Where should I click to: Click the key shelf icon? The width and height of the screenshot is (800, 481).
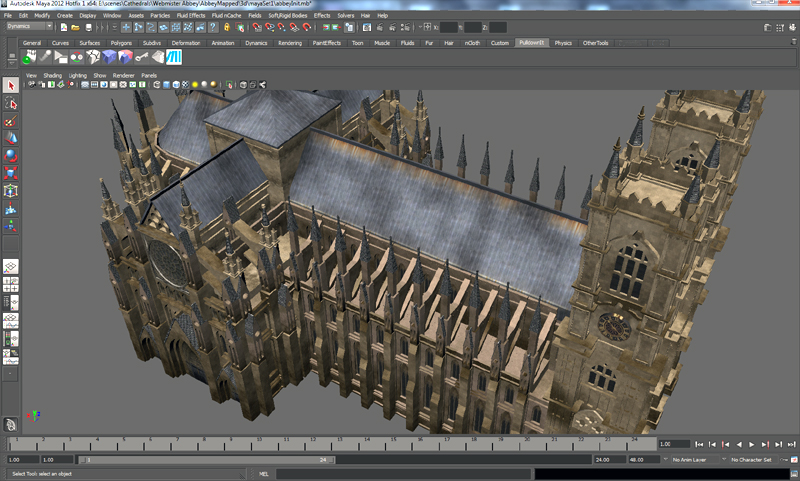point(141,57)
